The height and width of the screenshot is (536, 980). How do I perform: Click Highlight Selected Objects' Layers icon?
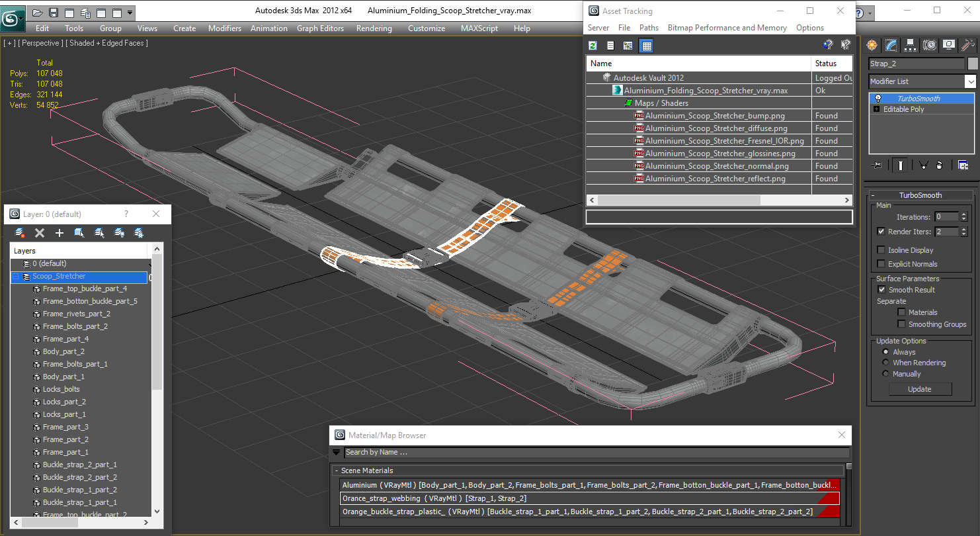click(99, 233)
